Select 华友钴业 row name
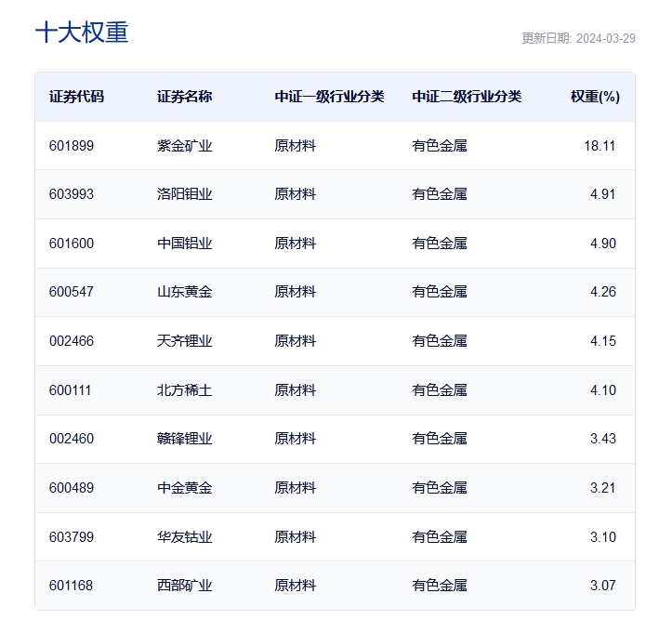The image size is (672, 633). tap(184, 537)
